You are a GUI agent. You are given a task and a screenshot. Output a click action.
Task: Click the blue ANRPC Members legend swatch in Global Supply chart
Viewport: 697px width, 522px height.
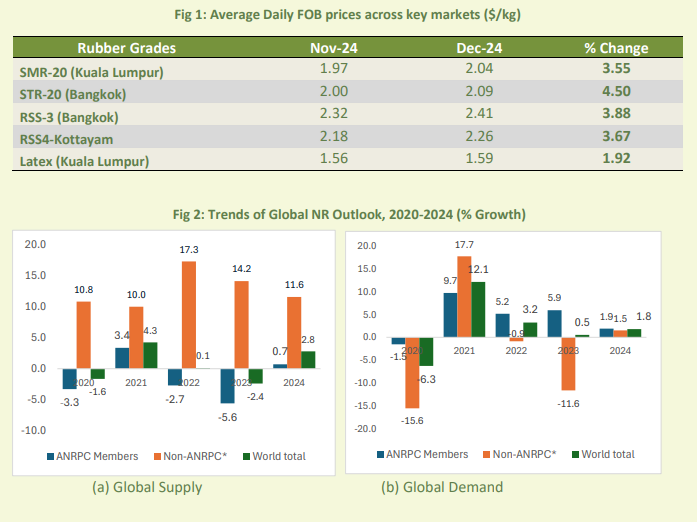click(52, 456)
